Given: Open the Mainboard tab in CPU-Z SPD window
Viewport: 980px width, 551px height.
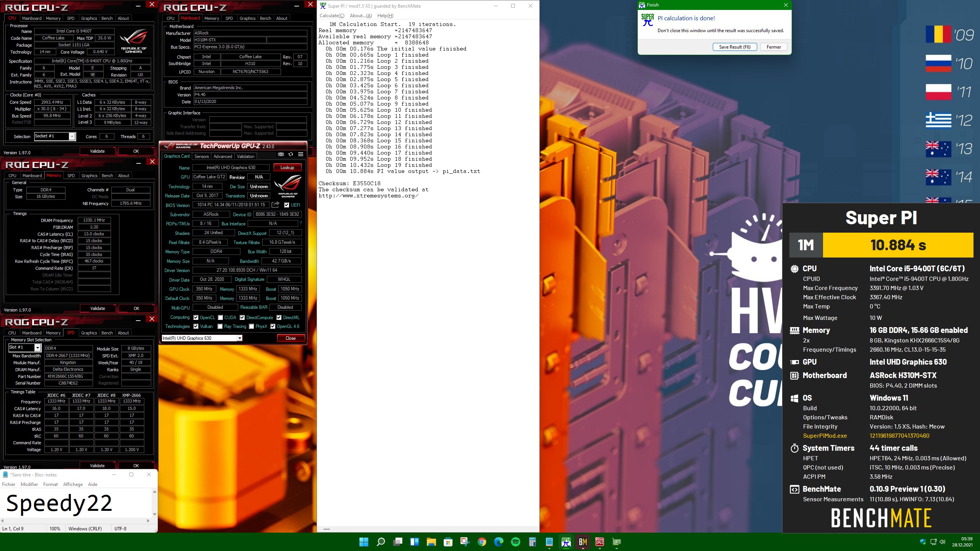Looking at the screenshot, I should 32,333.
